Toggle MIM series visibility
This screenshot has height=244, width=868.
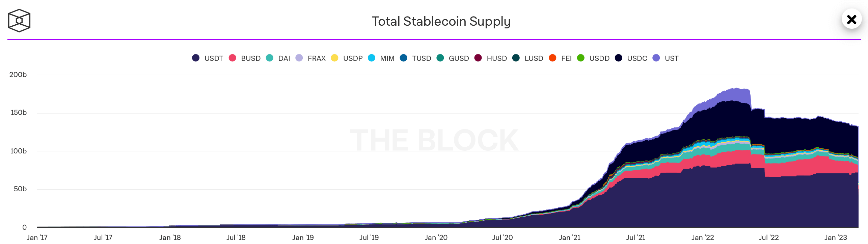(x=381, y=58)
